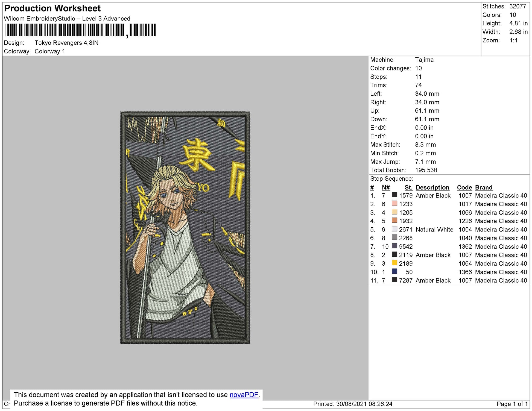Click 'Wilcom EmbroideryStudio – Level 3 Advanced' text
This screenshot has height=411, width=532.
click(67, 19)
